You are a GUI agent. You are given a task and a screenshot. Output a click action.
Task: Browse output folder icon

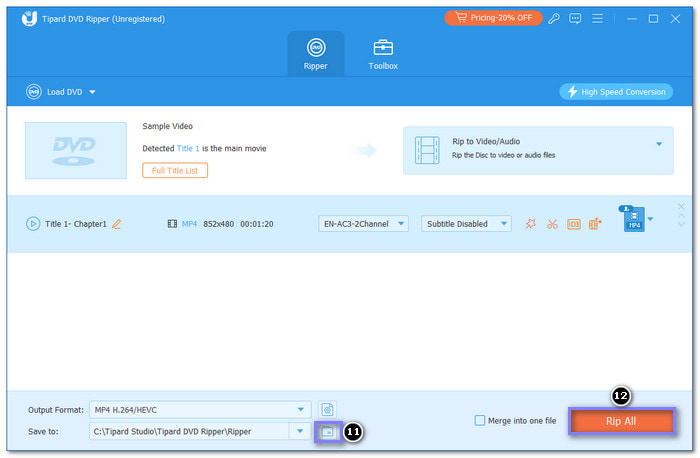tap(328, 432)
